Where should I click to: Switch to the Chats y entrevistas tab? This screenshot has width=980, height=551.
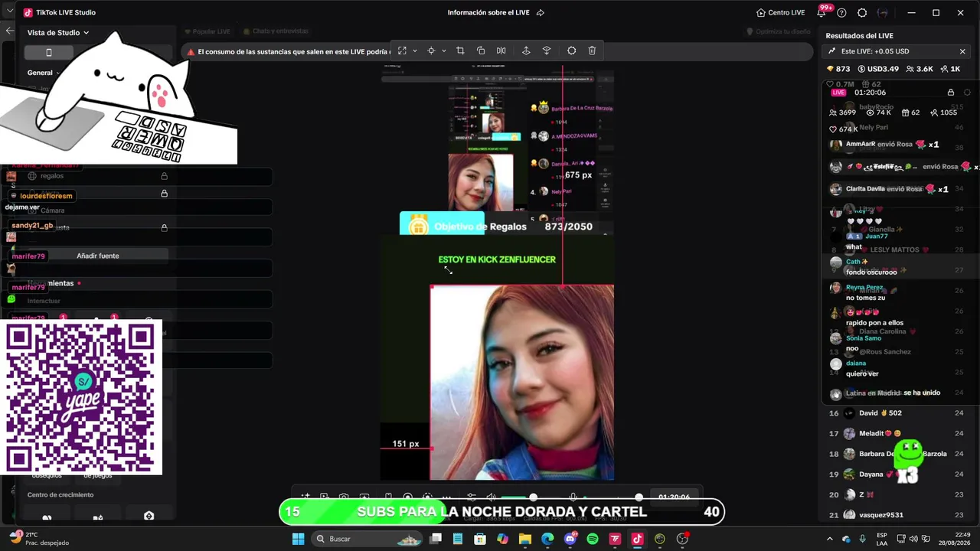pyautogui.click(x=276, y=31)
